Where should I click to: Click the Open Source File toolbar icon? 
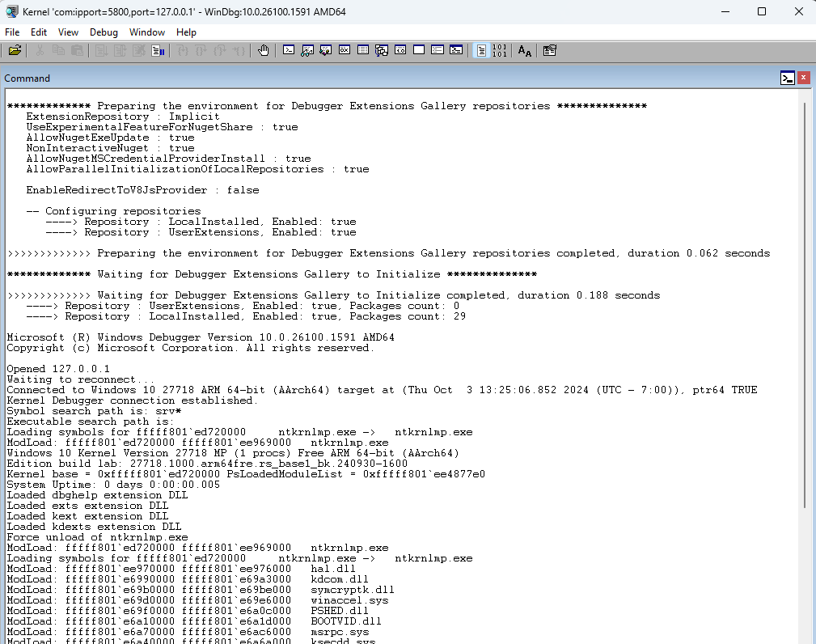tap(15, 50)
